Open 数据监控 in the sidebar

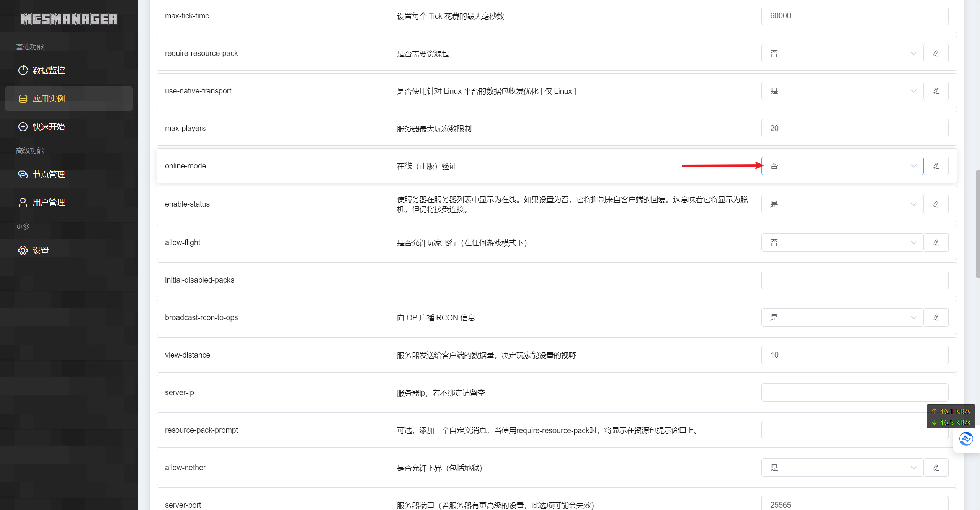pos(49,70)
